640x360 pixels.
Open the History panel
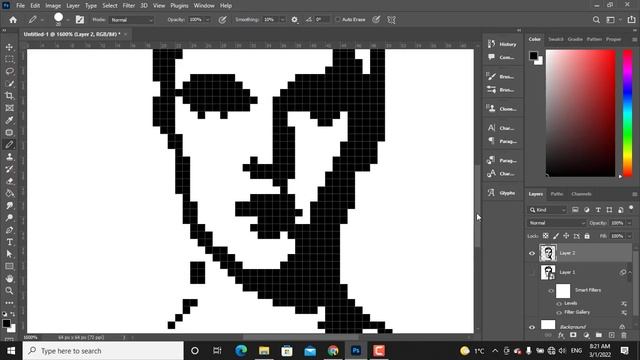502,44
